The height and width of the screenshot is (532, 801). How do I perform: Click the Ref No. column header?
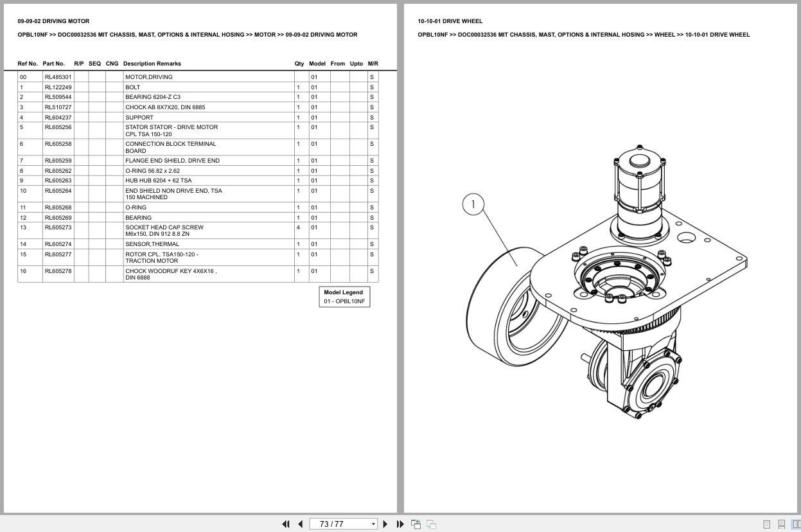pos(28,64)
